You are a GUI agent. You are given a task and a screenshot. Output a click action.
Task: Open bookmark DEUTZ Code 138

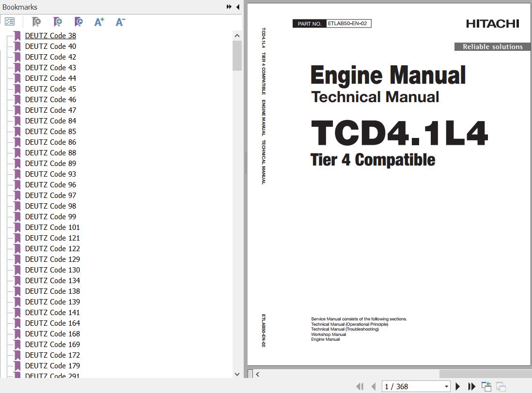[x=52, y=291]
